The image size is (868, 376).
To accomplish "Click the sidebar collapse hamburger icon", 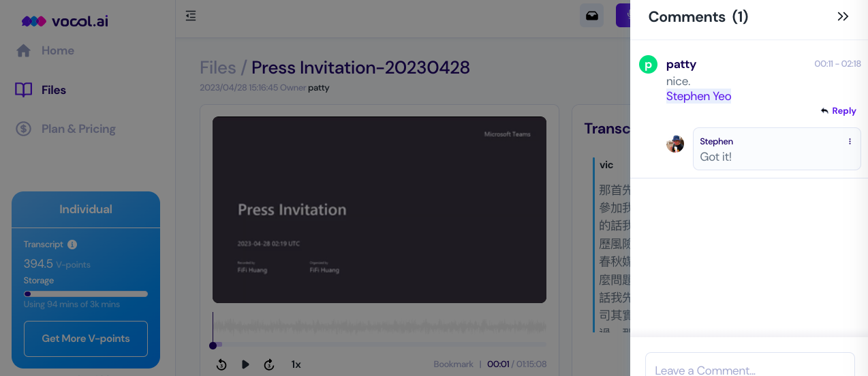I will coord(191,16).
